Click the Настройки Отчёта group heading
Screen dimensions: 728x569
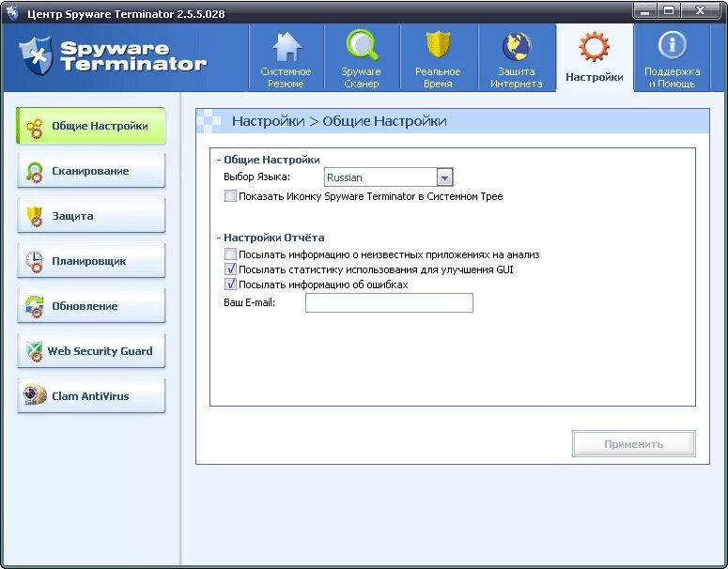274,238
